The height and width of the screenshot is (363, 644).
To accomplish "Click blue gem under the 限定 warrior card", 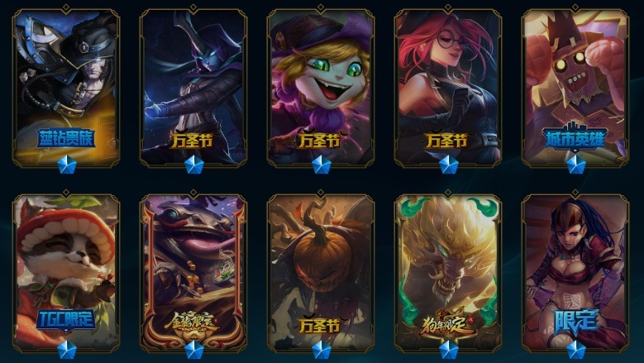I will point(576,350).
